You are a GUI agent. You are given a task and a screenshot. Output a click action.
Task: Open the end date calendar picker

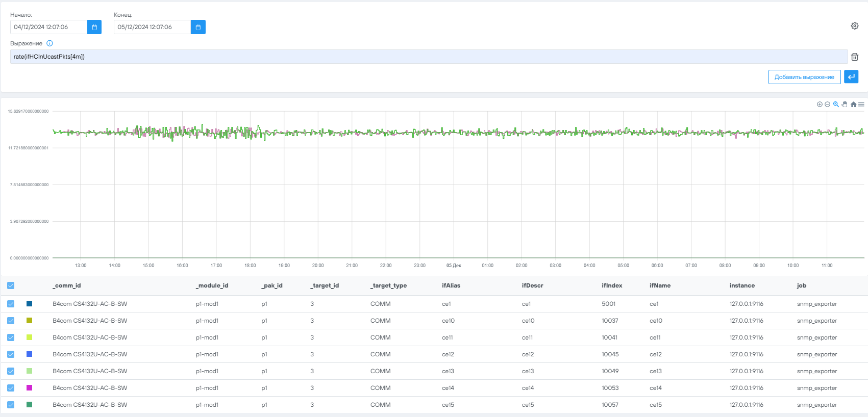198,27
